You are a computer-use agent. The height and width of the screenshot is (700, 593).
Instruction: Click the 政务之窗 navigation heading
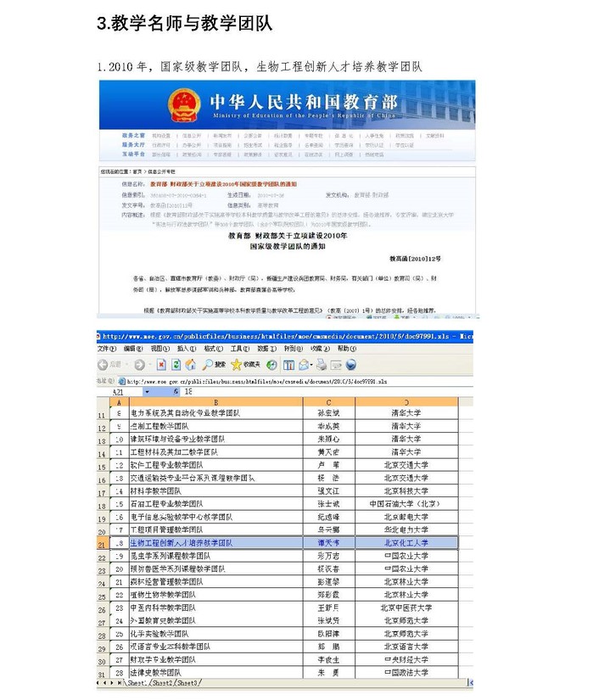133,135
